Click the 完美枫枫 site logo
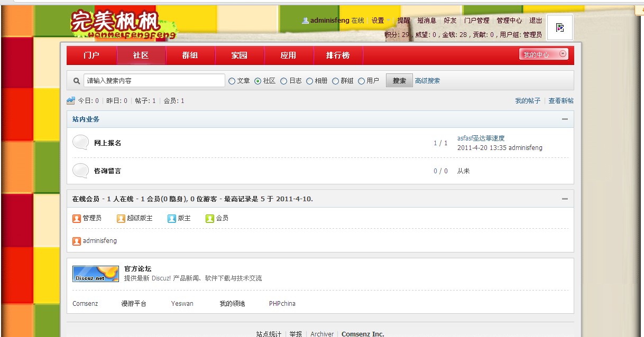The image size is (644, 337). tap(123, 25)
